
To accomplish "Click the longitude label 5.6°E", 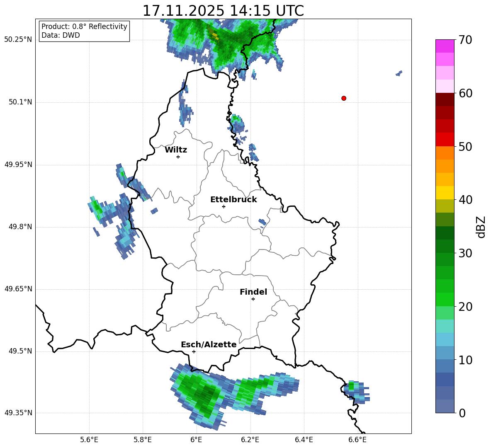I will 89,440.
